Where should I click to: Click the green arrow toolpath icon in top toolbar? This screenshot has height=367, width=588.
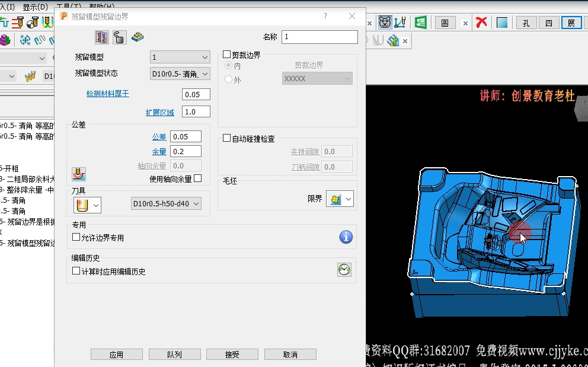(4, 23)
